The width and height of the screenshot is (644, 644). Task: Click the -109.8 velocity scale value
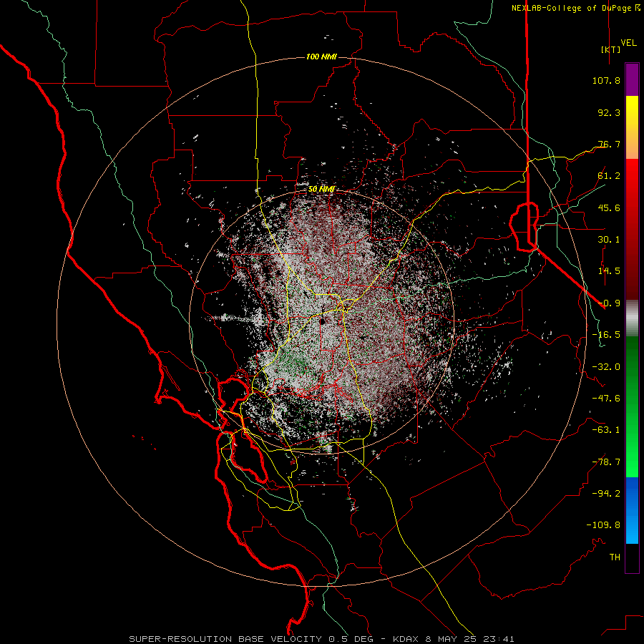[x=603, y=525]
